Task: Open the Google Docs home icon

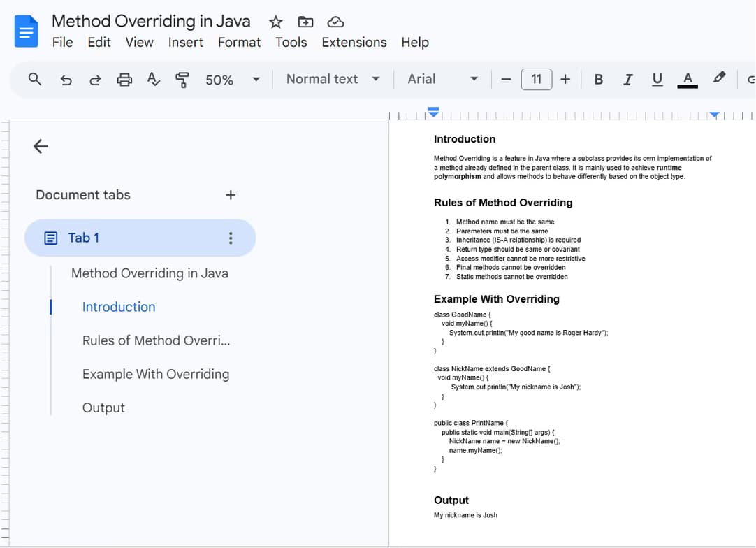Action: [x=26, y=31]
